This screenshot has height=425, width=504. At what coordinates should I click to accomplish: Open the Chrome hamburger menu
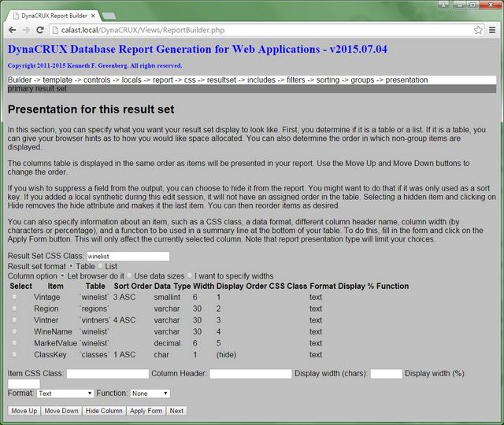(x=492, y=30)
